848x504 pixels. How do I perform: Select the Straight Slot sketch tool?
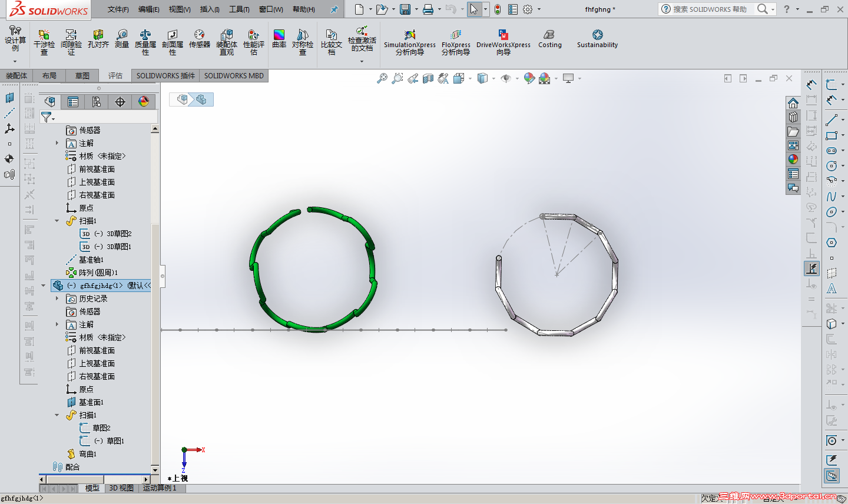832,151
